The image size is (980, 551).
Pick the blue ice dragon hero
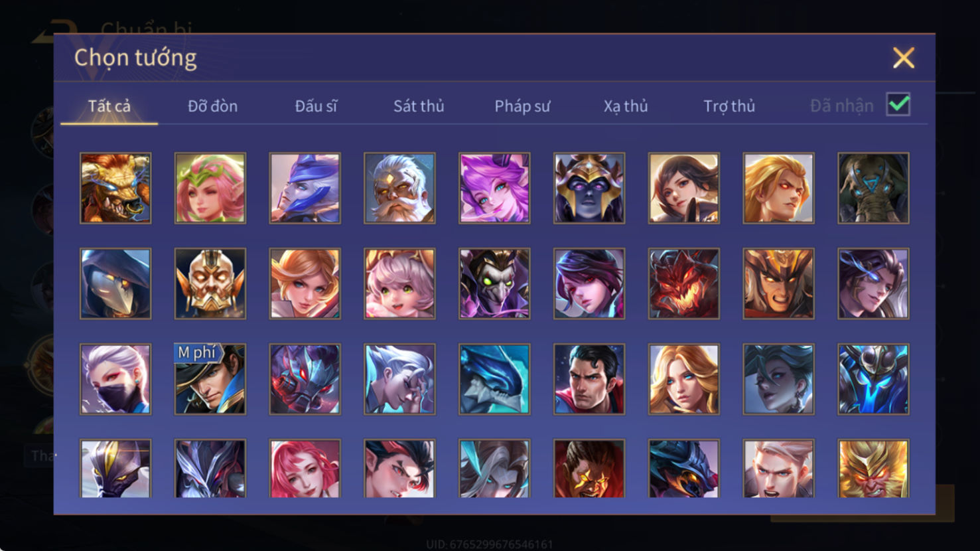[494, 380]
